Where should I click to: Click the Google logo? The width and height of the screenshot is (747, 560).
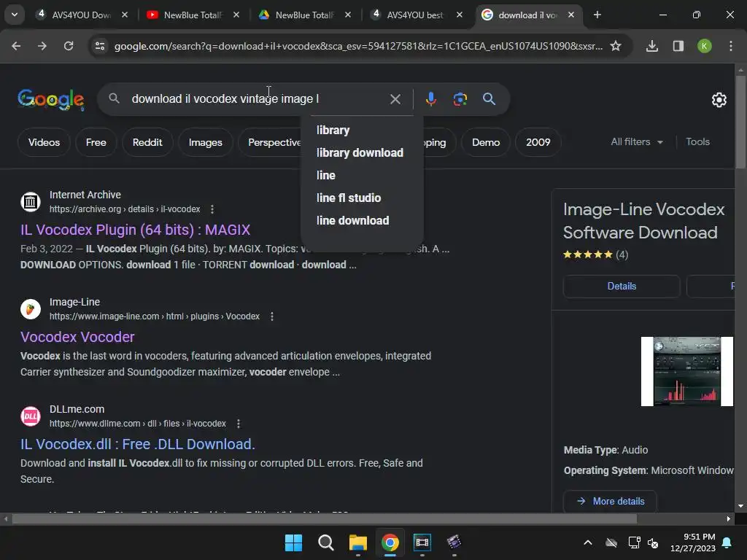pos(51,99)
